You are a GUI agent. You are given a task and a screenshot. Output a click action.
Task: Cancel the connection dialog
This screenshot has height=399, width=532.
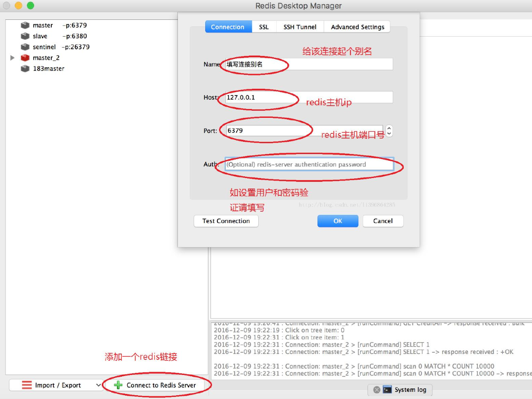(383, 221)
